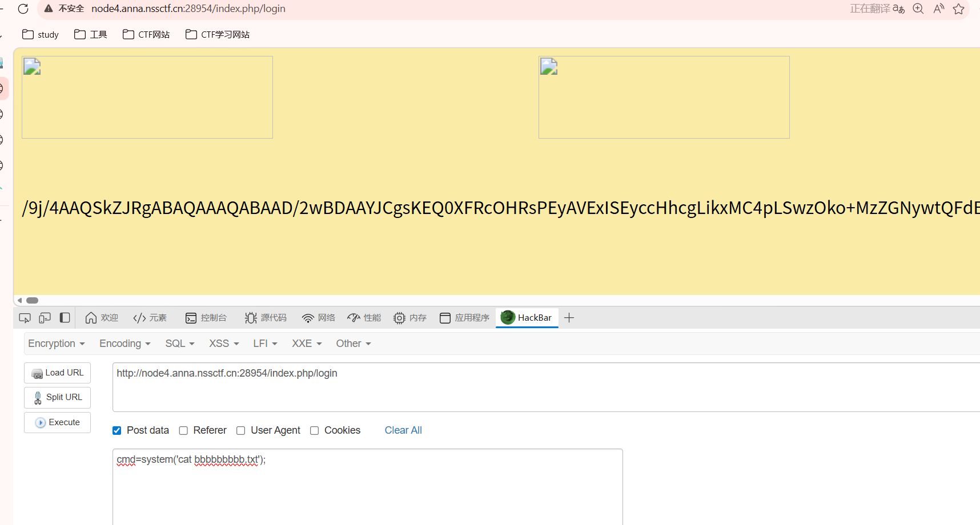
Task: Open the Encryption dropdown menu
Action: 57,344
